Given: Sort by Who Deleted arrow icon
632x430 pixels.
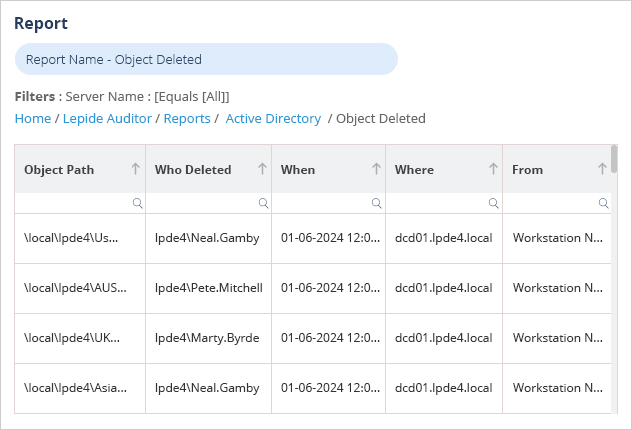Looking at the screenshot, I should 262,169.
